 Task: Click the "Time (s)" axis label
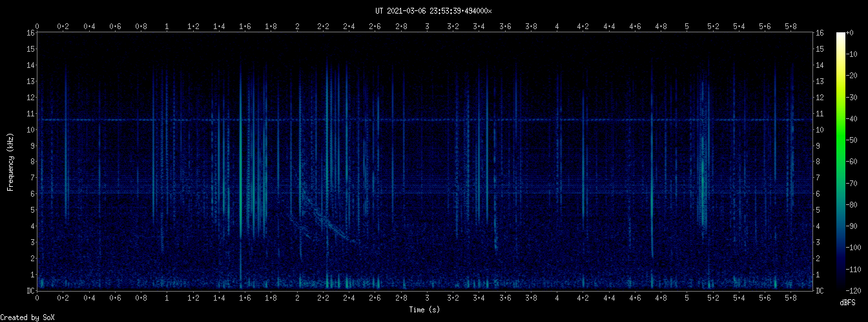pyautogui.click(x=424, y=310)
